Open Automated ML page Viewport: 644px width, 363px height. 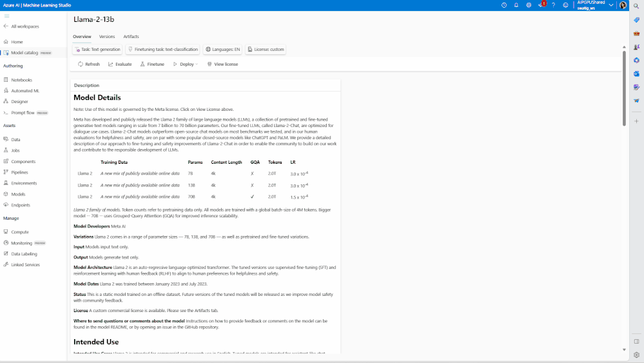tap(21, 91)
